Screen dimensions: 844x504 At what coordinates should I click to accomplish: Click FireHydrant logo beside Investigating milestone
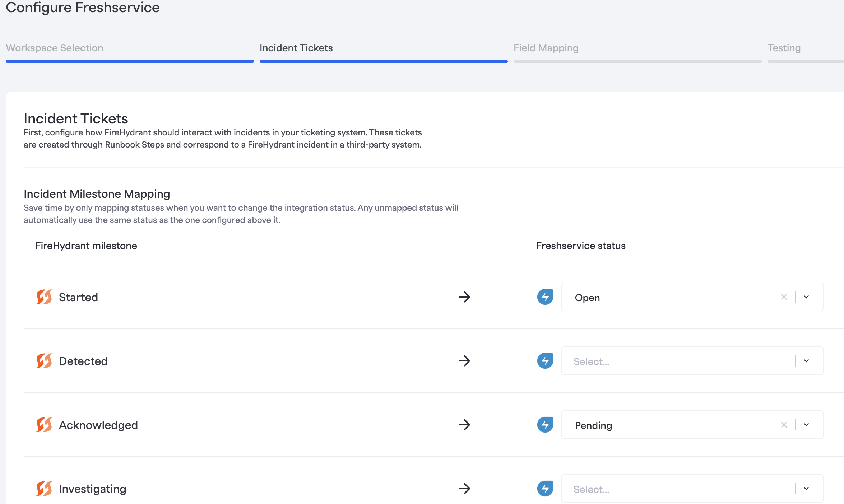(44, 489)
